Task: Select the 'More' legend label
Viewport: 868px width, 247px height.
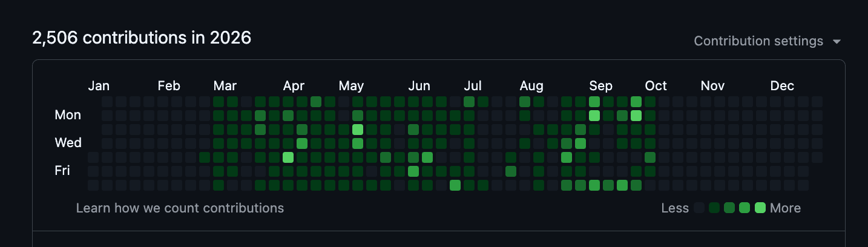Action: pyautogui.click(x=785, y=208)
